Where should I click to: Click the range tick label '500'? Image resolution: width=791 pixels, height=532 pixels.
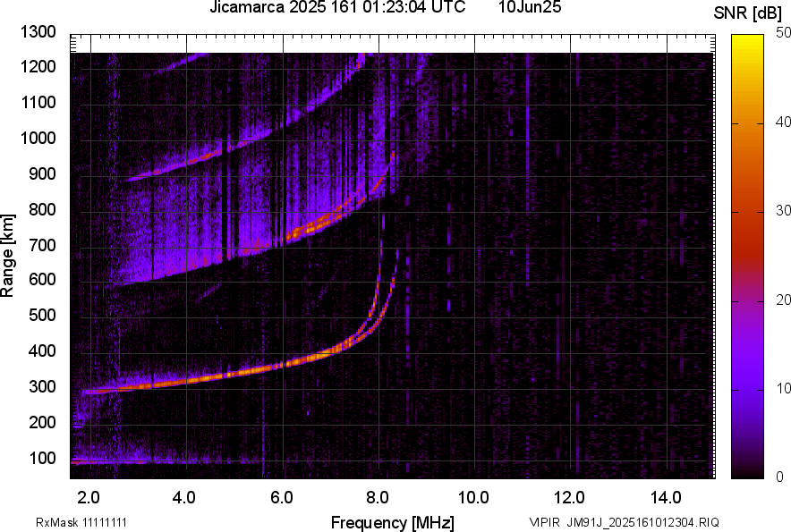[x=42, y=315]
